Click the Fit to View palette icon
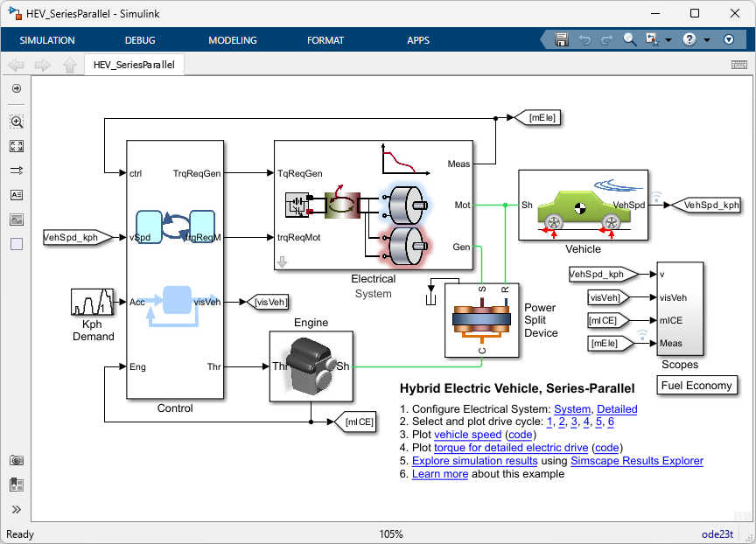 (17, 147)
